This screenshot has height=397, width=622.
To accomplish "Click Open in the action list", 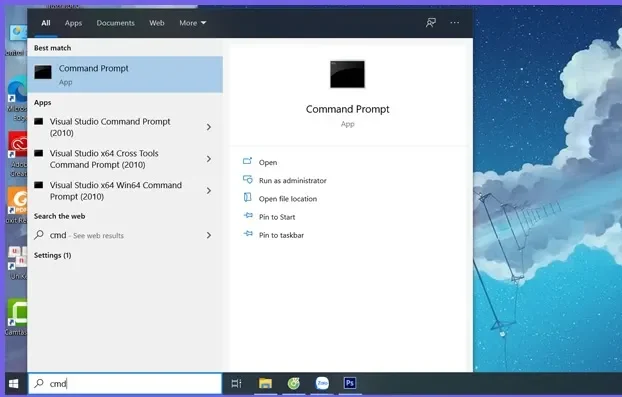I will tap(268, 162).
